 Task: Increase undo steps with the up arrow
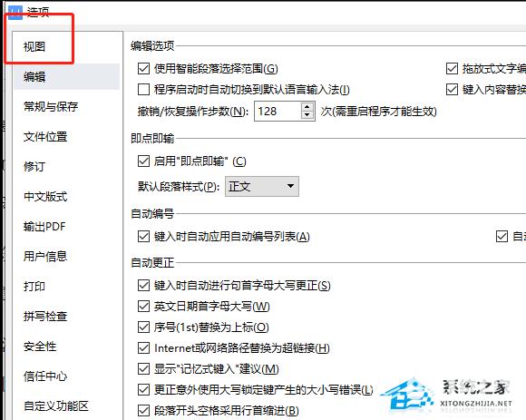(x=307, y=107)
